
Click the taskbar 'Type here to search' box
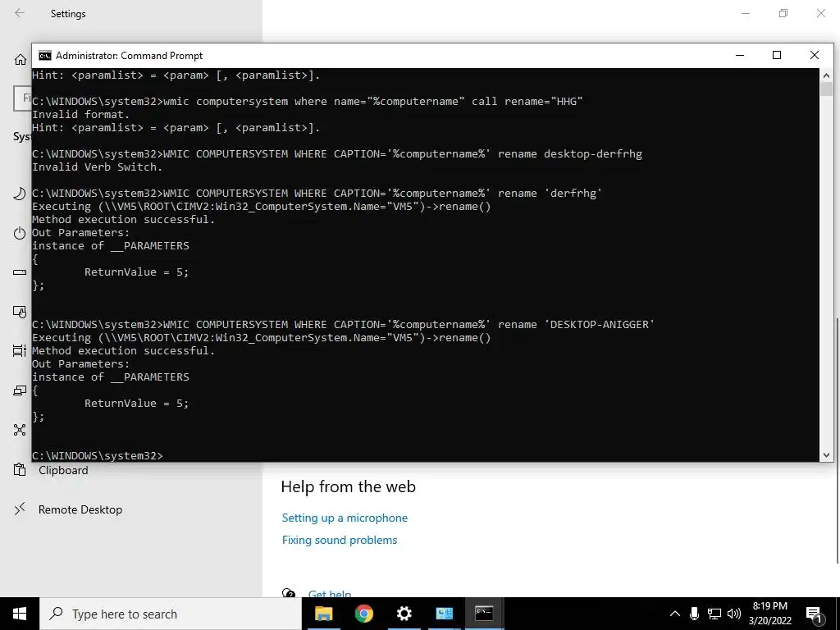[x=171, y=614]
